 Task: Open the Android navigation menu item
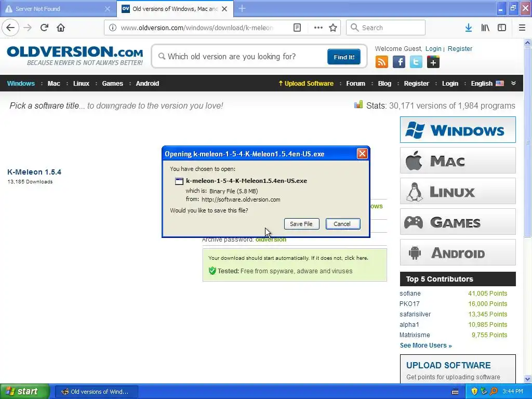click(x=147, y=84)
